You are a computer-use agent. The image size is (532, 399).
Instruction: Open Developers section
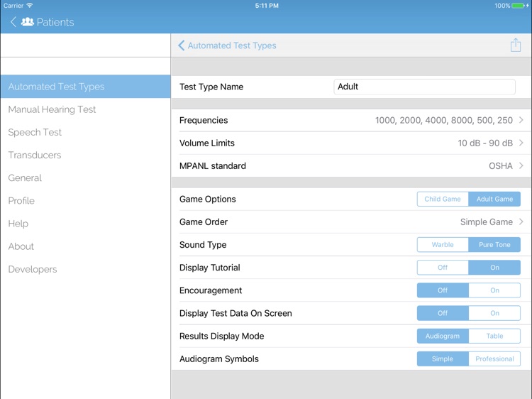86,269
